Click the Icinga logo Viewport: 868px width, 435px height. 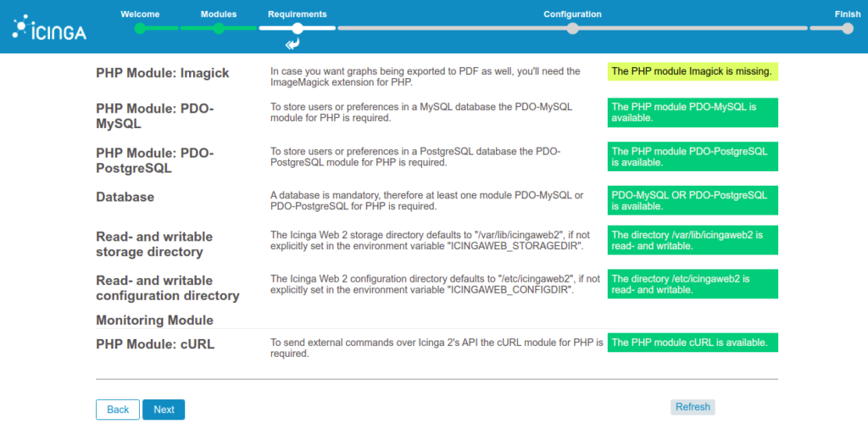(49, 28)
